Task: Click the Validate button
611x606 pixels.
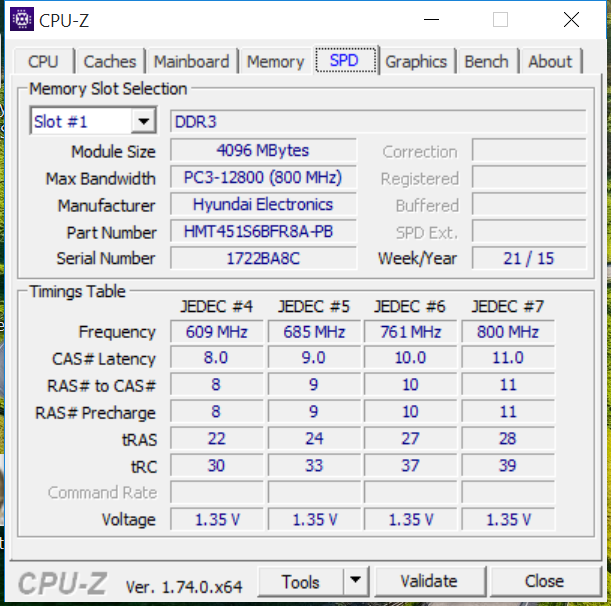Action: [430, 582]
